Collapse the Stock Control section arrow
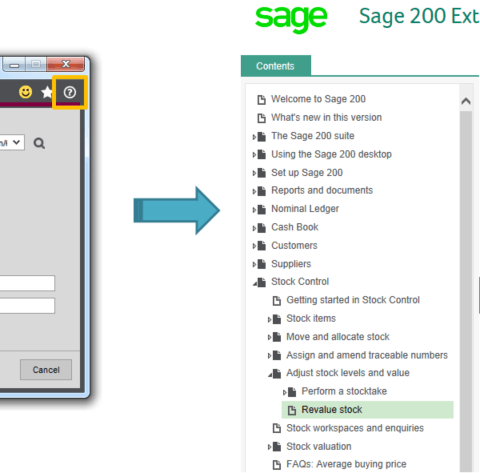 click(255, 283)
